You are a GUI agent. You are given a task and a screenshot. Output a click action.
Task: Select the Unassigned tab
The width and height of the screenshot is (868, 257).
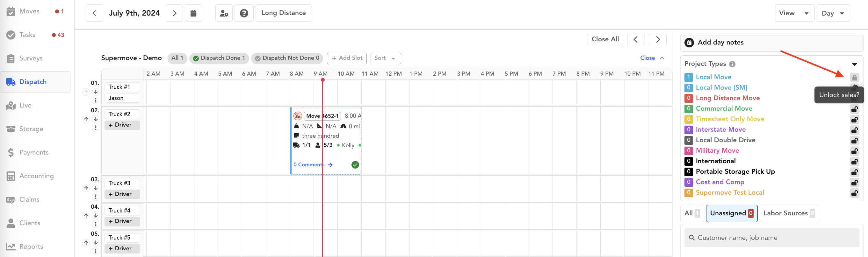pos(732,213)
